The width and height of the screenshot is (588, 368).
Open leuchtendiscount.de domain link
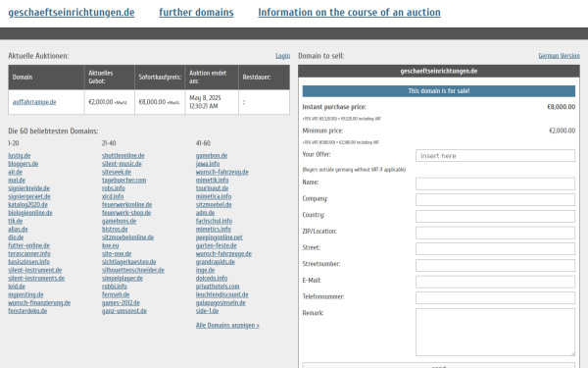222,294
